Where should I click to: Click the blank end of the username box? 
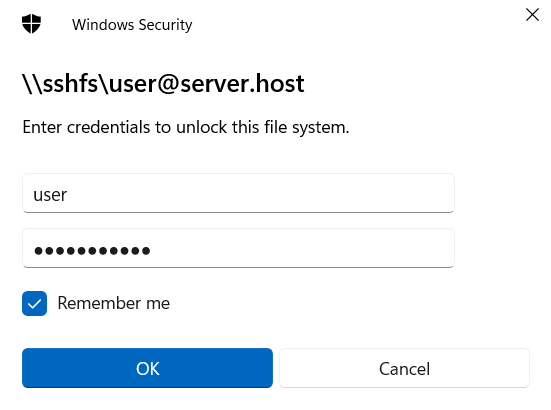coord(260,193)
